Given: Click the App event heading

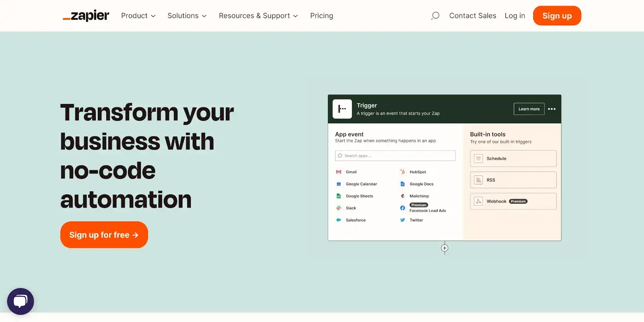Looking at the screenshot, I should [349, 134].
